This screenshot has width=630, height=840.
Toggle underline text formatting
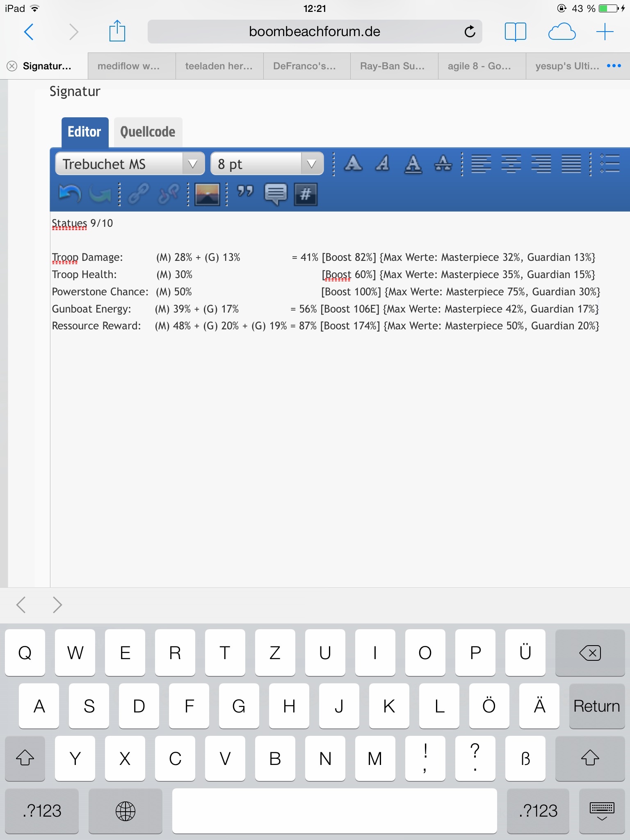[x=413, y=164]
